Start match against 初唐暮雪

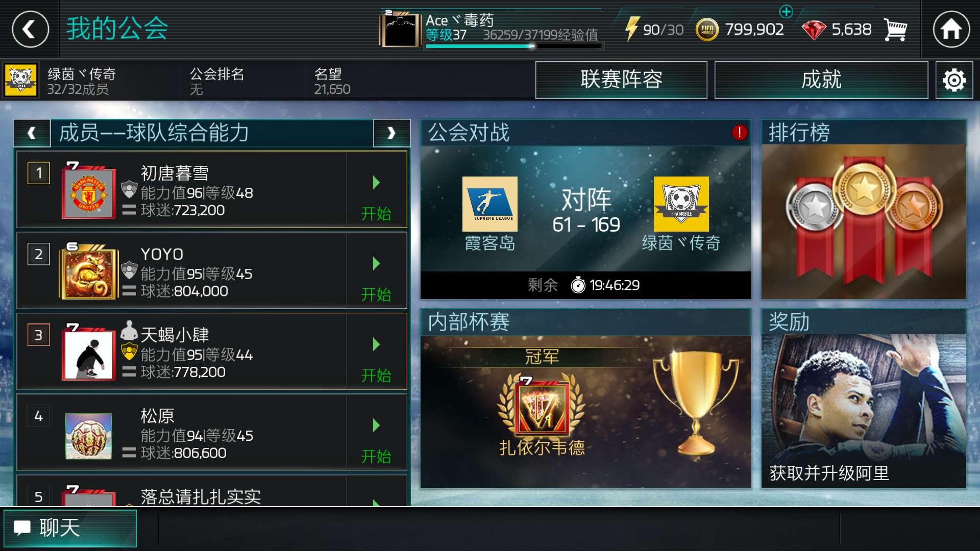[377, 197]
